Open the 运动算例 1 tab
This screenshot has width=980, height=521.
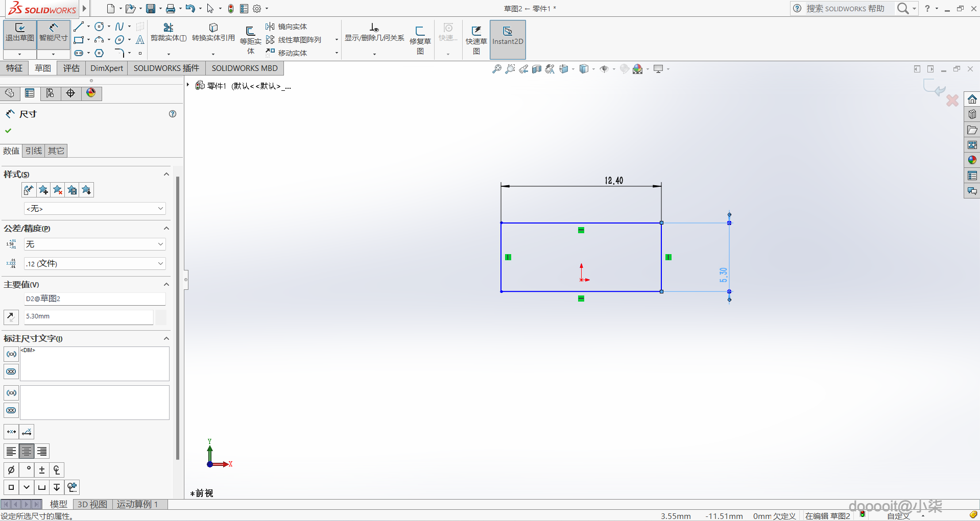coord(137,504)
